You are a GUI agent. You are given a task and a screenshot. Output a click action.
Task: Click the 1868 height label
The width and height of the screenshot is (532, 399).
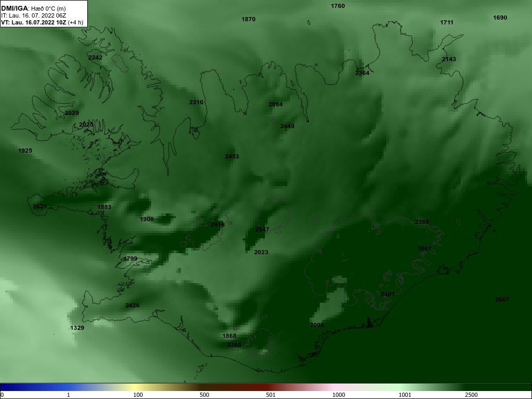(x=229, y=336)
